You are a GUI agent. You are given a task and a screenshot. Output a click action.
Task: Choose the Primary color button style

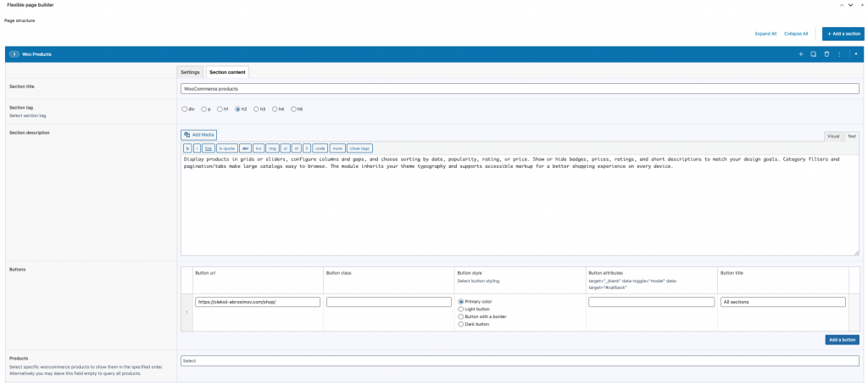461,301
